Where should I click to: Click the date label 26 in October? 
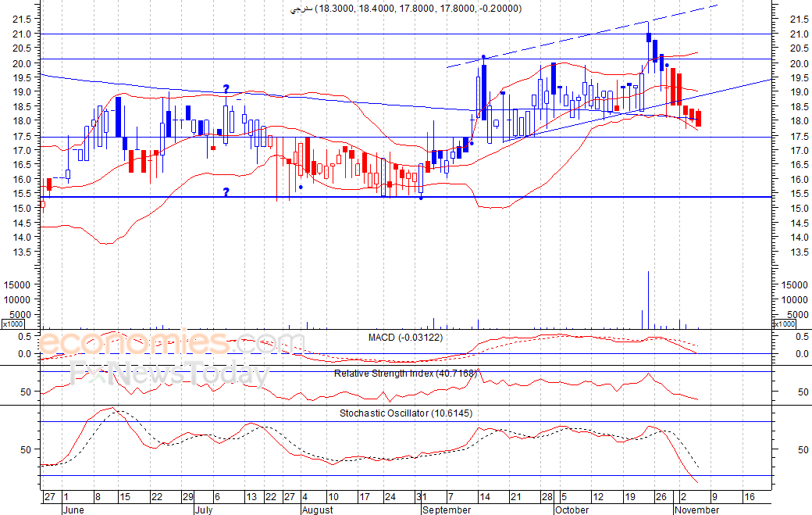click(x=661, y=497)
